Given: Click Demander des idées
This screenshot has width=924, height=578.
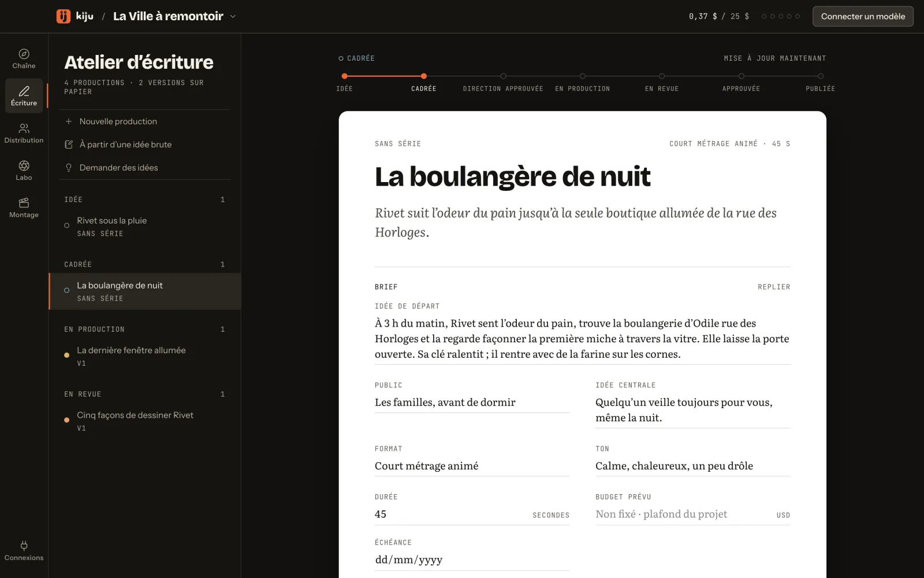Looking at the screenshot, I should (144, 168).
